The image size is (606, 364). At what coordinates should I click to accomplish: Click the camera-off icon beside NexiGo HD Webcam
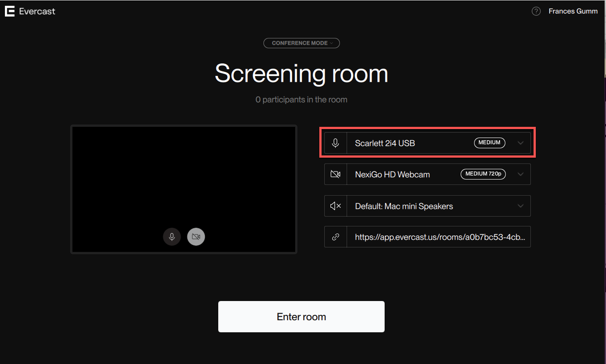pyautogui.click(x=335, y=174)
